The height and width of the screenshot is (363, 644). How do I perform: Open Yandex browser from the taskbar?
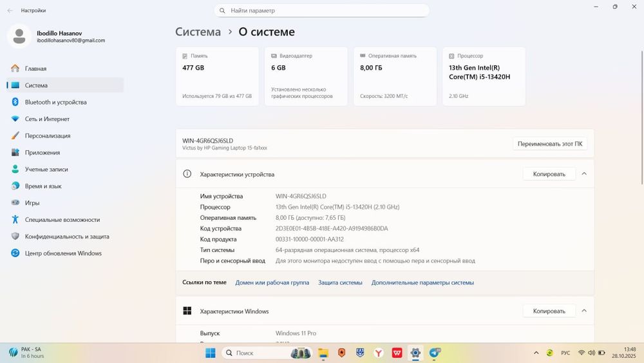(x=379, y=353)
